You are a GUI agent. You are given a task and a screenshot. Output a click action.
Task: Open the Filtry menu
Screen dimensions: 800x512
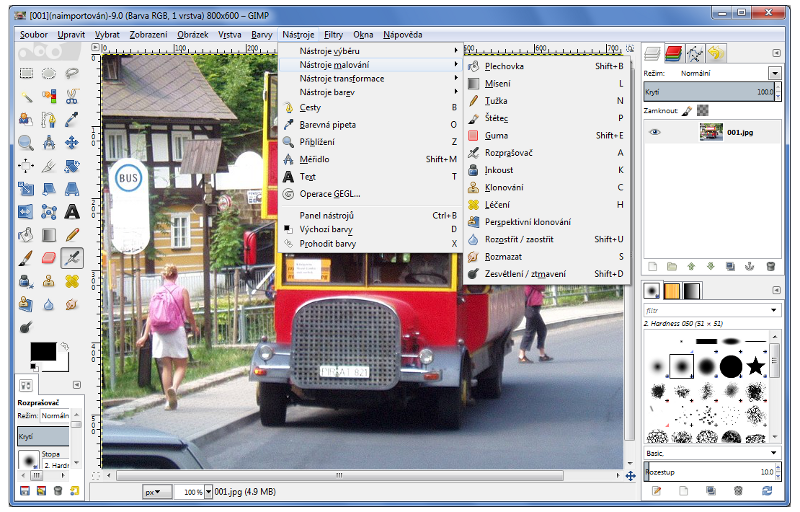pyautogui.click(x=333, y=34)
